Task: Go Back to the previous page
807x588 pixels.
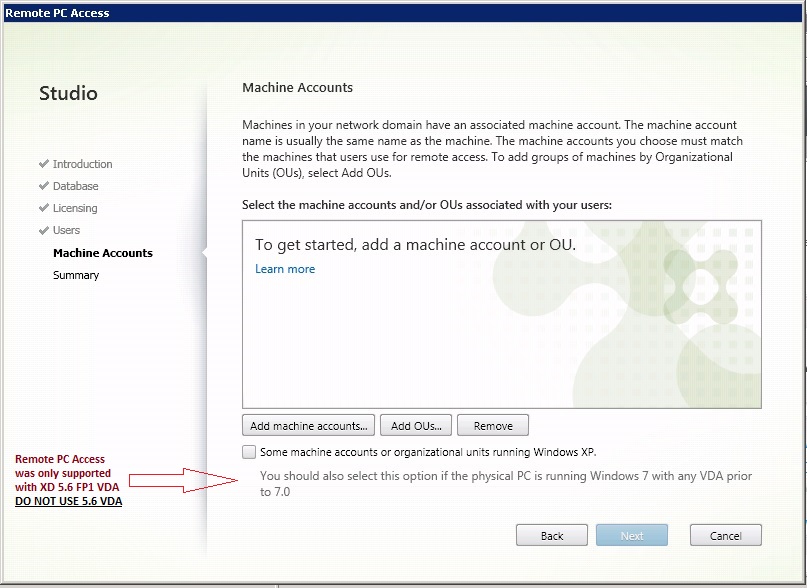Action: (552, 536)
